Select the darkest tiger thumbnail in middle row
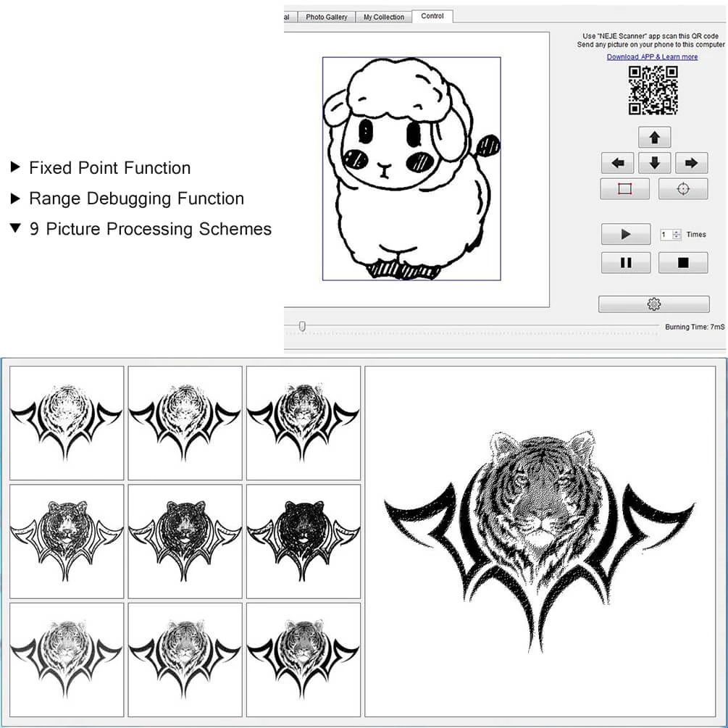This screenshot has height=728, width=728. pyautogui.click(x=304, y=541)
